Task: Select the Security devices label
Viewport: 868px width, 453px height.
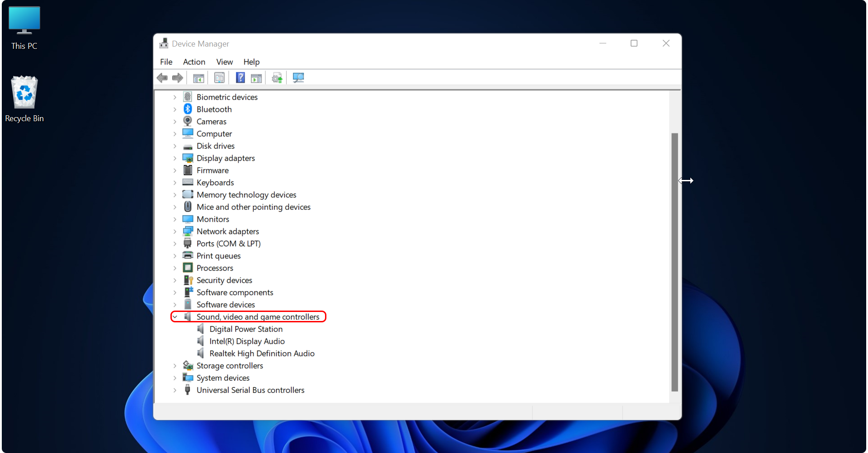Action: pyautogui.click(x=224, y=280)
